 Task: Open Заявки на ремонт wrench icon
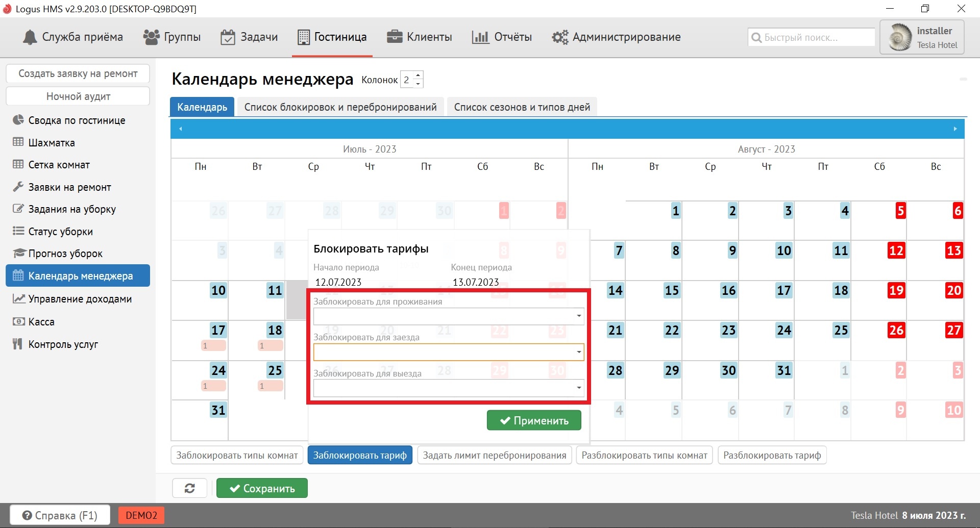coord(18,187)
